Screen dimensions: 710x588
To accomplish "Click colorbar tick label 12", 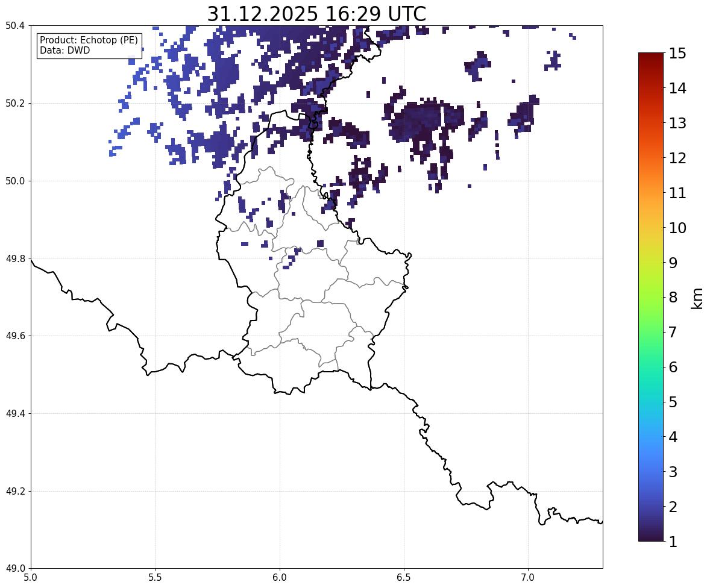I will tap(677, 158).
